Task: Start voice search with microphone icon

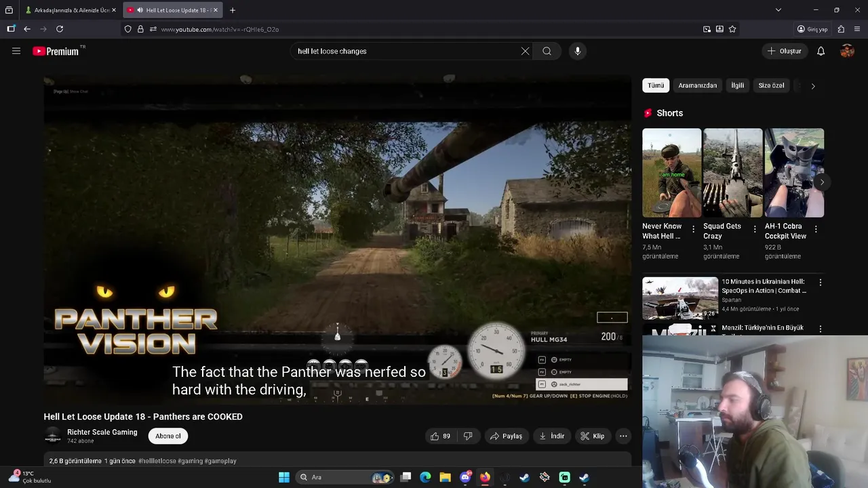Action: pyautogui.click(x=578, y=51)
